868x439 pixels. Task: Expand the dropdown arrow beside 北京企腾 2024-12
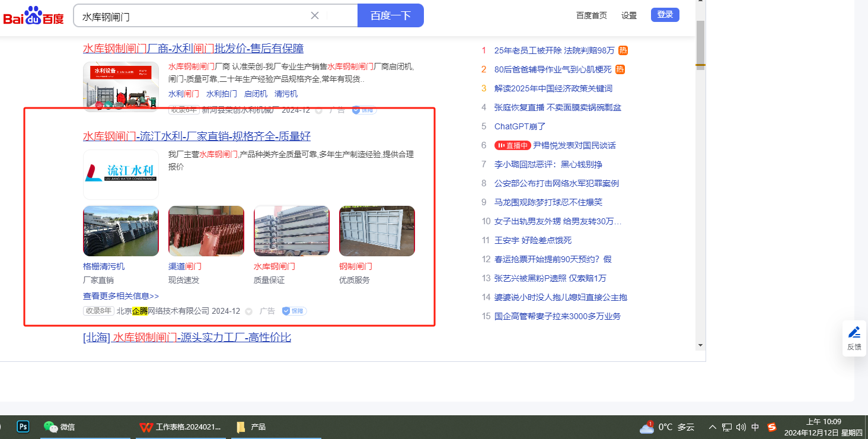point(248,311)
